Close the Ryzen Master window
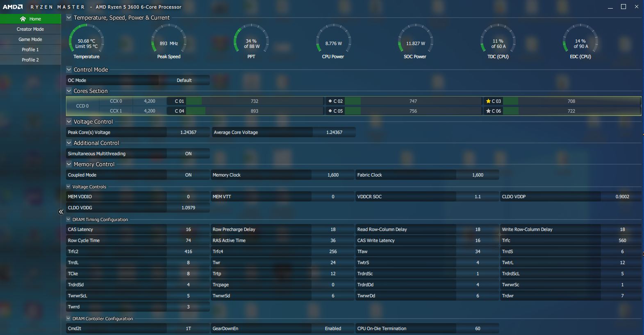Image resolution: width=644 pixels, height=335 pixels. (637, 7)
